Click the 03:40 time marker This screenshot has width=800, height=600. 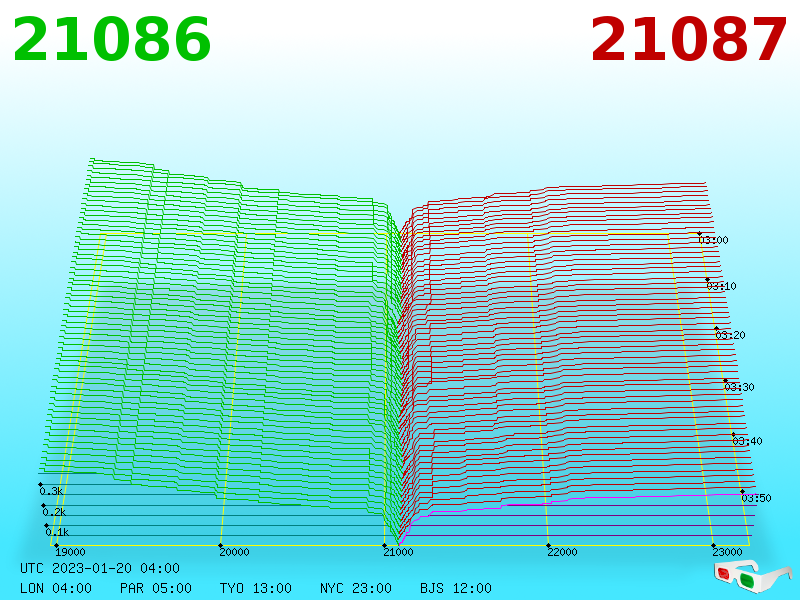(x=747, y=441)
